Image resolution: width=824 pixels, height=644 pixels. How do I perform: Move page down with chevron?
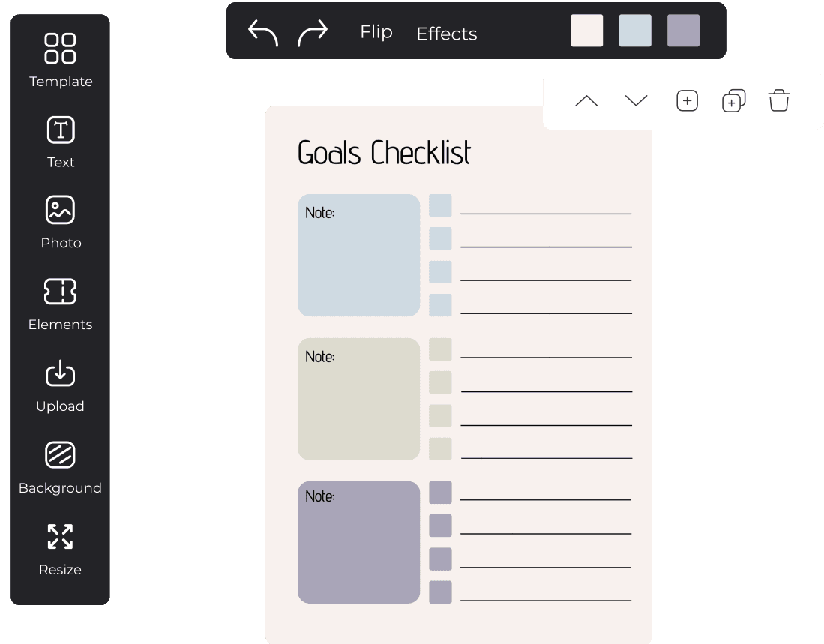[636, 100]
